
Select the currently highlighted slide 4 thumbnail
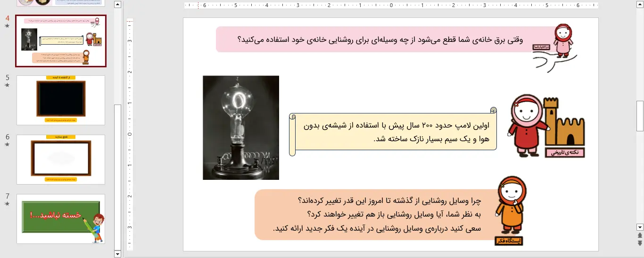tap(61, 41)
